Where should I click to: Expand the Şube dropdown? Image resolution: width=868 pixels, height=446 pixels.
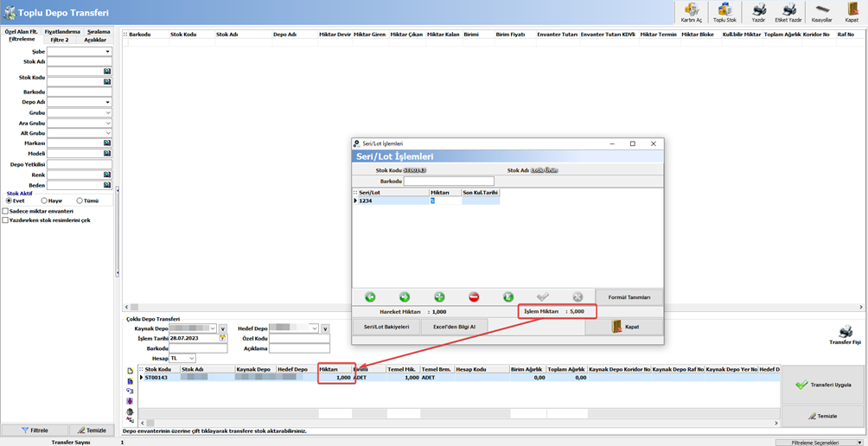107,52
